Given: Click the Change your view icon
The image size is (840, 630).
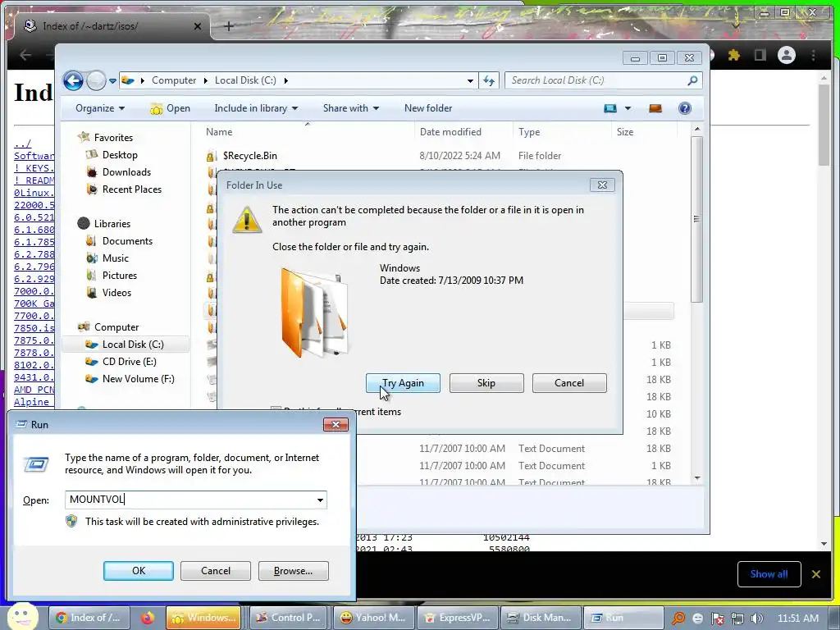Looking at the screenshot, I should tap(610, 108).
